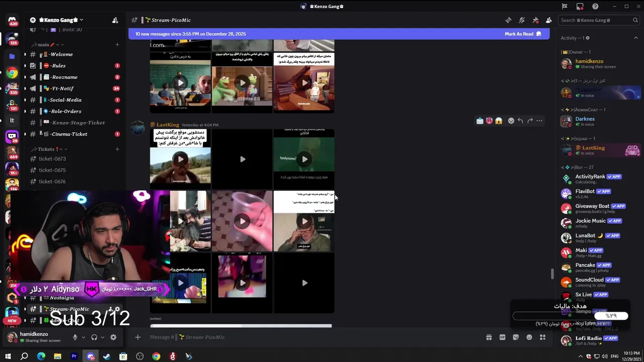
Task: Mute the microphone
Action: coord(75,337)
